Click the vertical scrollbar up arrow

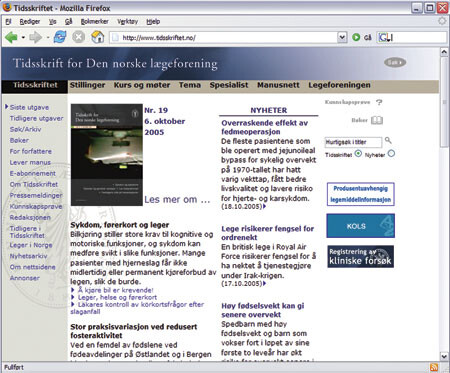click(444, 52)
